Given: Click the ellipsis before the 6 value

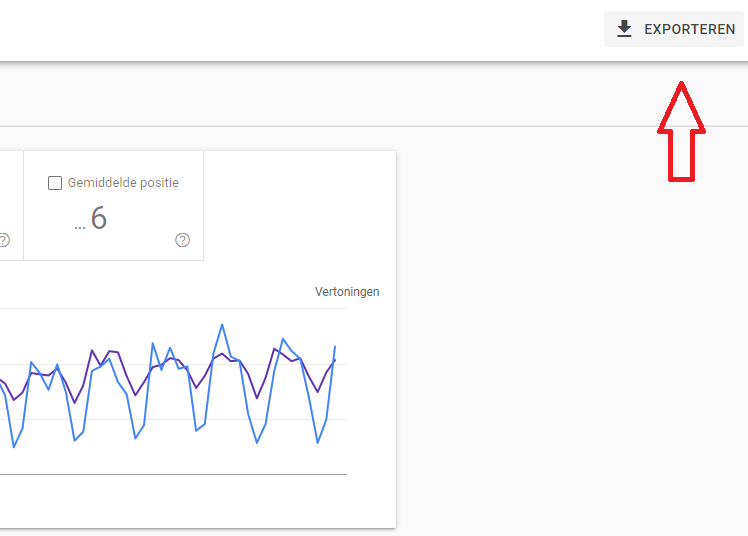Looking at the screenshot, I should tap(80, 224).
